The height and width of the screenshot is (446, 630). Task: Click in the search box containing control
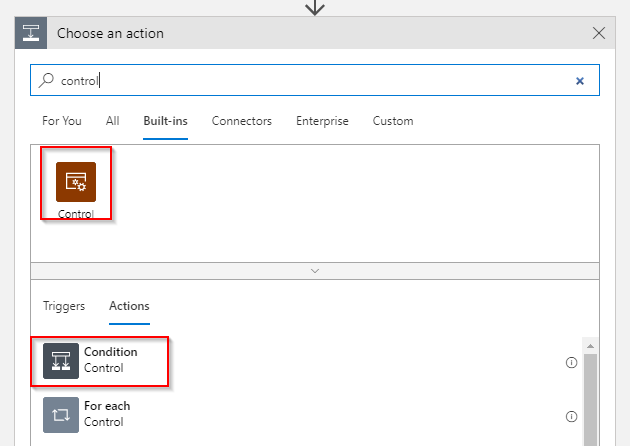(x=315, y=80)
